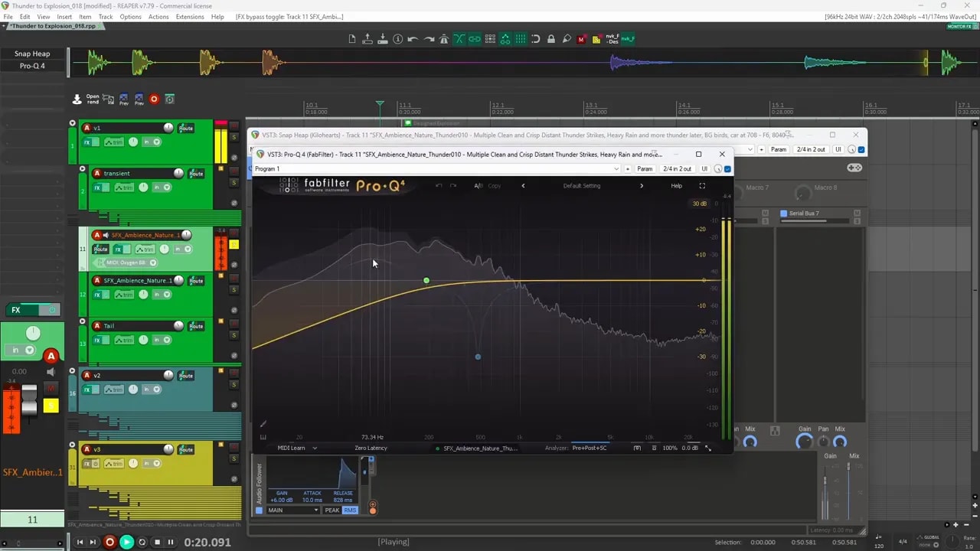Click Route button on Tail track

(x=196, y=326)
